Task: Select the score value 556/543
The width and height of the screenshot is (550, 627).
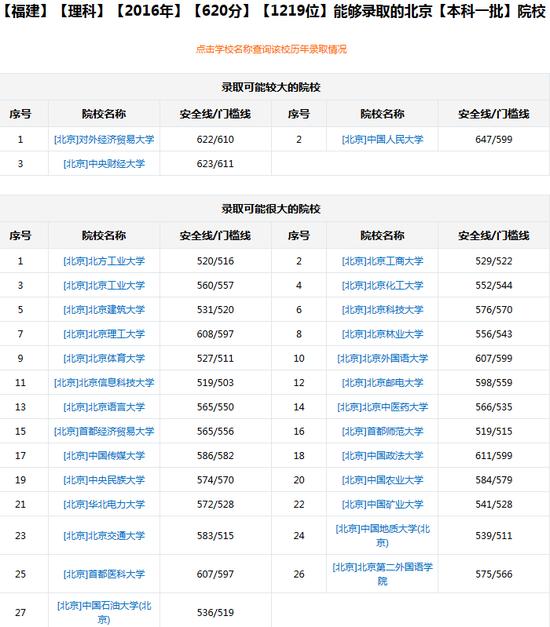Action: [x=494, y=334]
